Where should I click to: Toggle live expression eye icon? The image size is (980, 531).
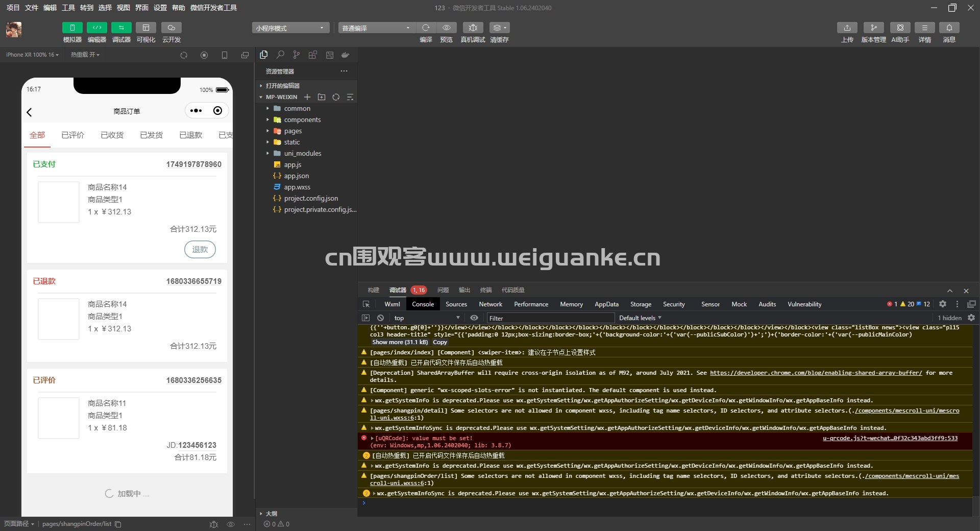(x=474, y=318)
